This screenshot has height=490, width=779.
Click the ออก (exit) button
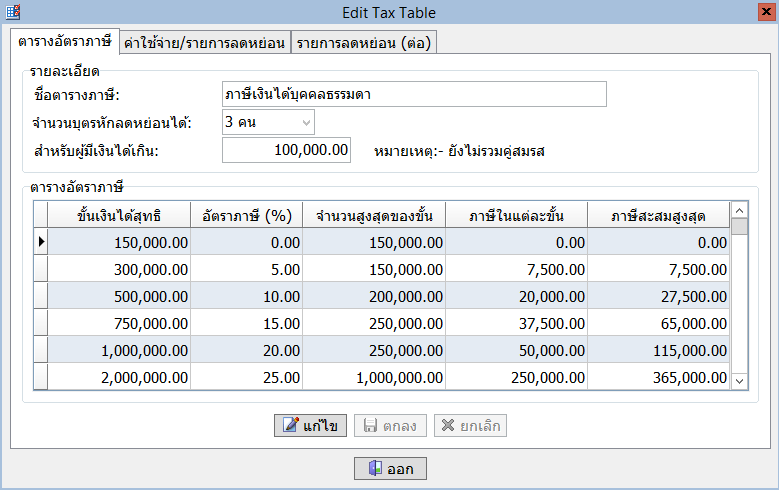pyautogui.click(x=390, y=468)
